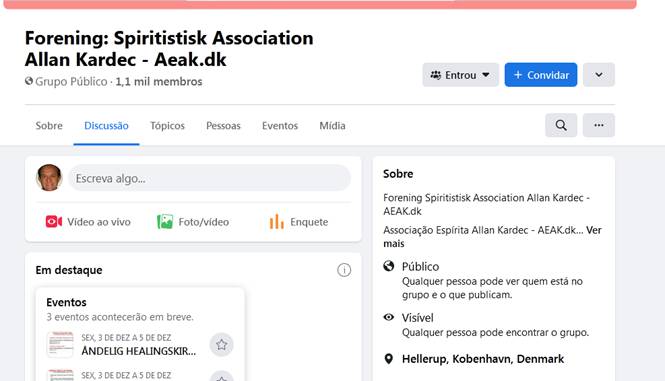Open the three-dots more options menu
665x381 pixels.
[x=598, y=125]
